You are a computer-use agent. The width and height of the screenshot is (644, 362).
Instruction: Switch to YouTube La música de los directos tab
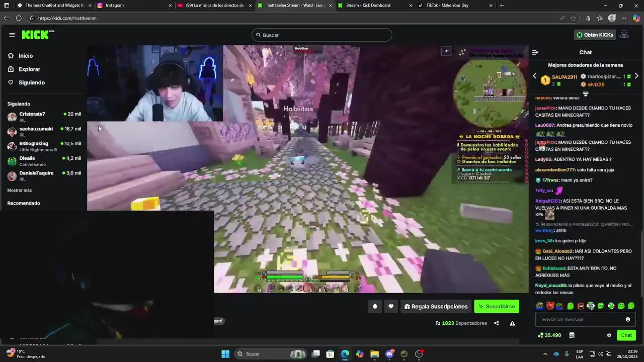click(x=214, y=6)
